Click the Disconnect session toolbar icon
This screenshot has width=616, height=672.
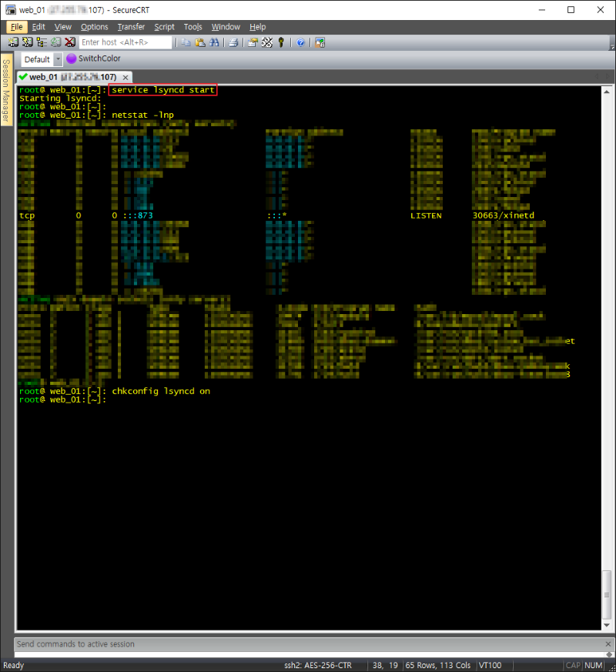click(70, 42)
